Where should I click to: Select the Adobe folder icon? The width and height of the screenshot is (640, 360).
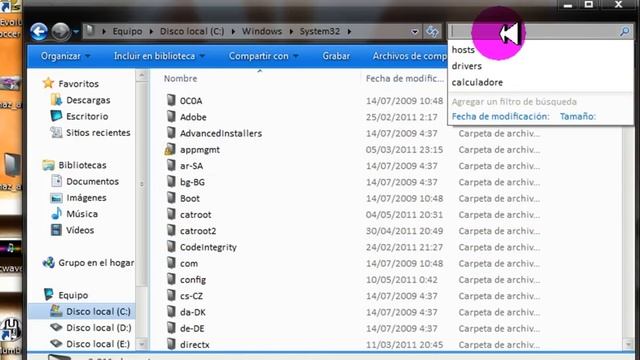tap(171, 117)
